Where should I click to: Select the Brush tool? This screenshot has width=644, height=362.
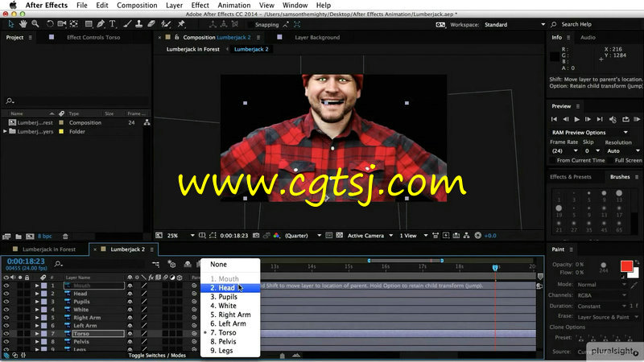pyautogui.click(x=127, y=24)
